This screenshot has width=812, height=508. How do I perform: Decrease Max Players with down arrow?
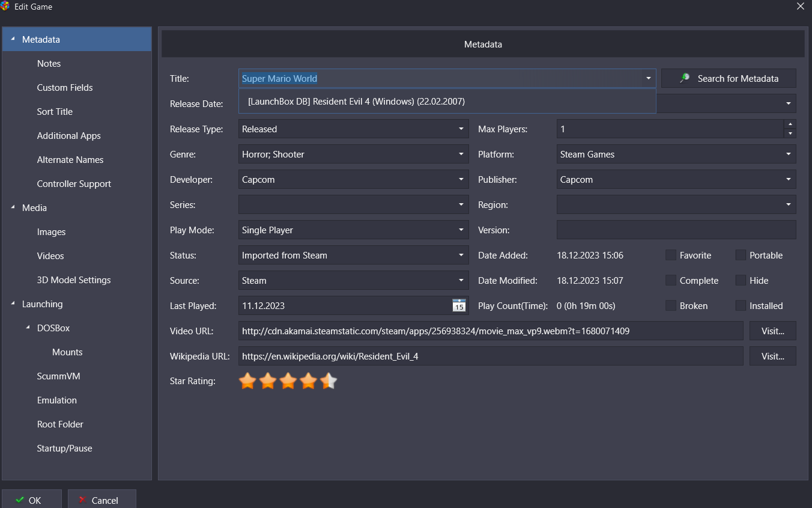click(x=790, y=133)
